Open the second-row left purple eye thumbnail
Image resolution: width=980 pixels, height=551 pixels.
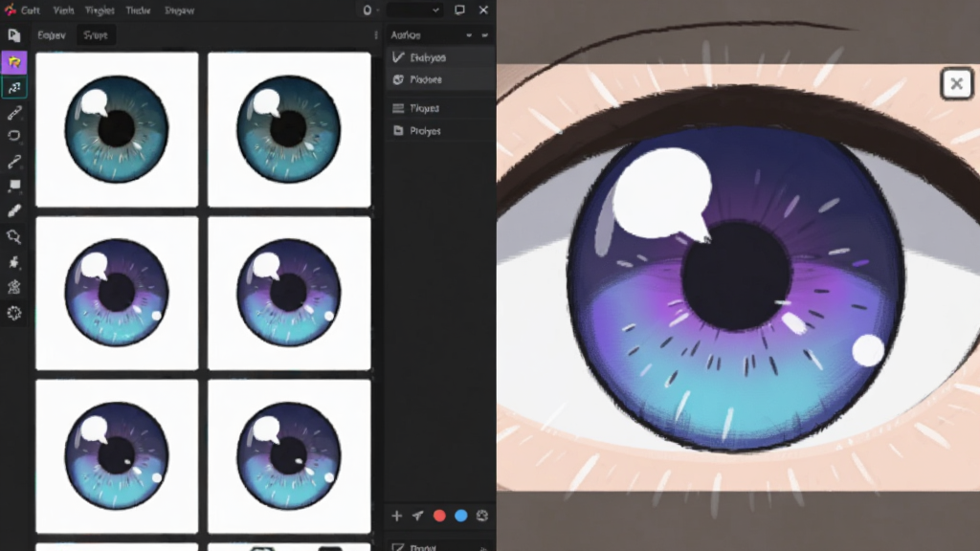[x=117, y=293]
